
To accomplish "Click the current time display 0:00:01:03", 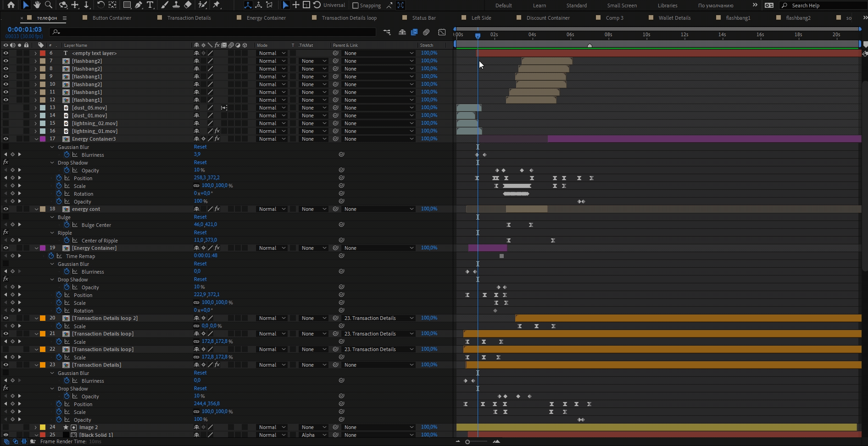I will point(25,29).
